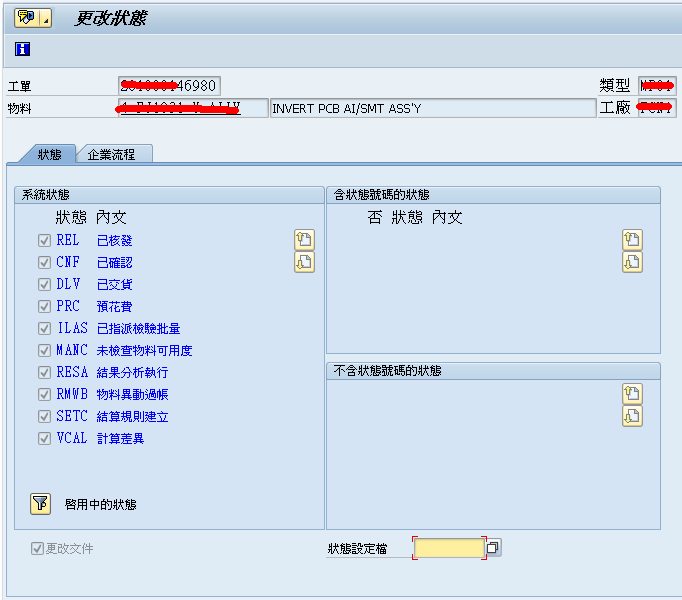Click the 物料 material number field
The image size is (682, 600).
tap(193, 108)
